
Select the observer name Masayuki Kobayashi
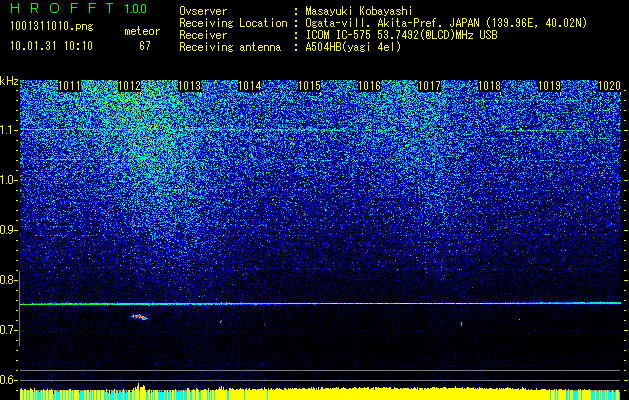[359, 11]
